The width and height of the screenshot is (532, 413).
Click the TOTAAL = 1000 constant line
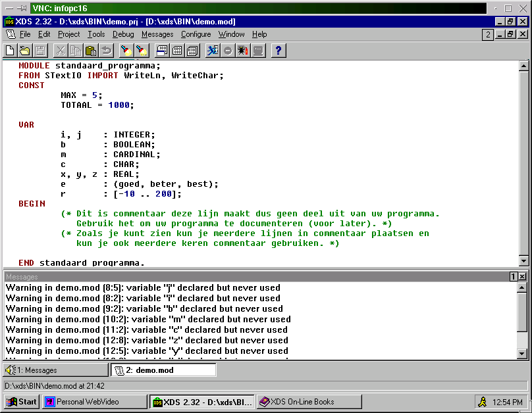pos(97,105)
